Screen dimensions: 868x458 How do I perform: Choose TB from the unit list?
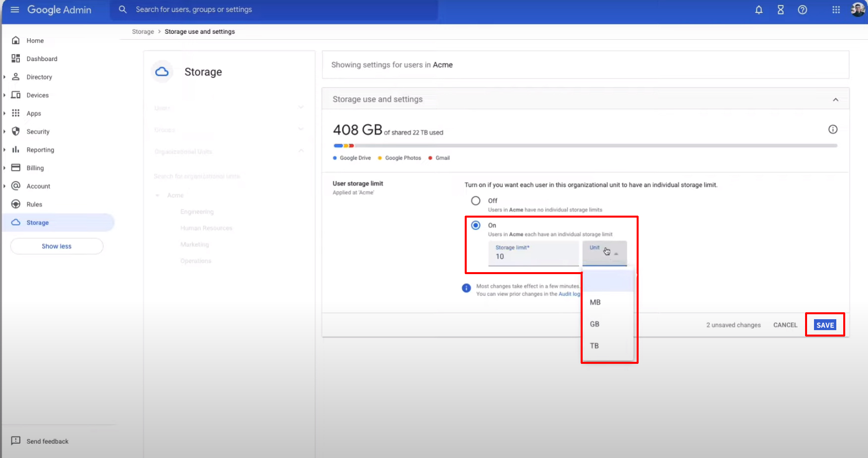click(x=595, y=346)
